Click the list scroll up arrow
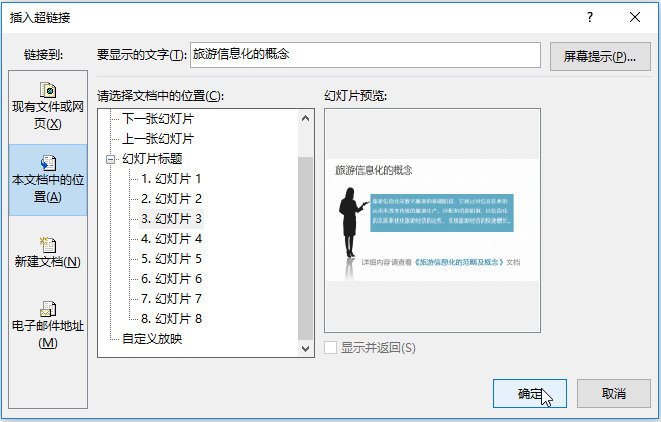 (x=305, y=118)
